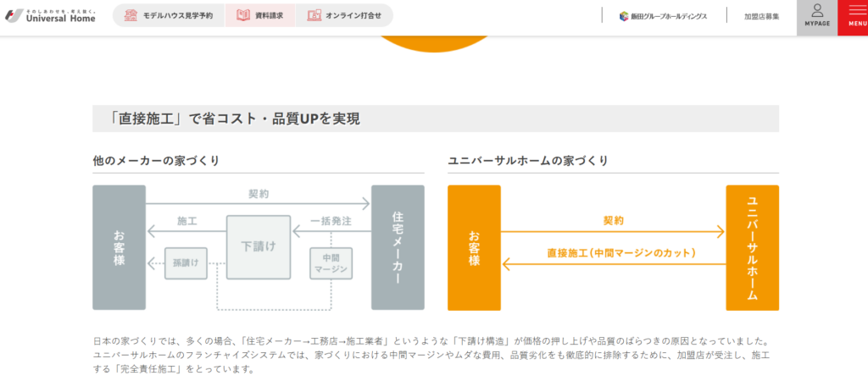Click the 下請け box in diagram
This screenshot has height=392, width=868.
coord(259,247)
